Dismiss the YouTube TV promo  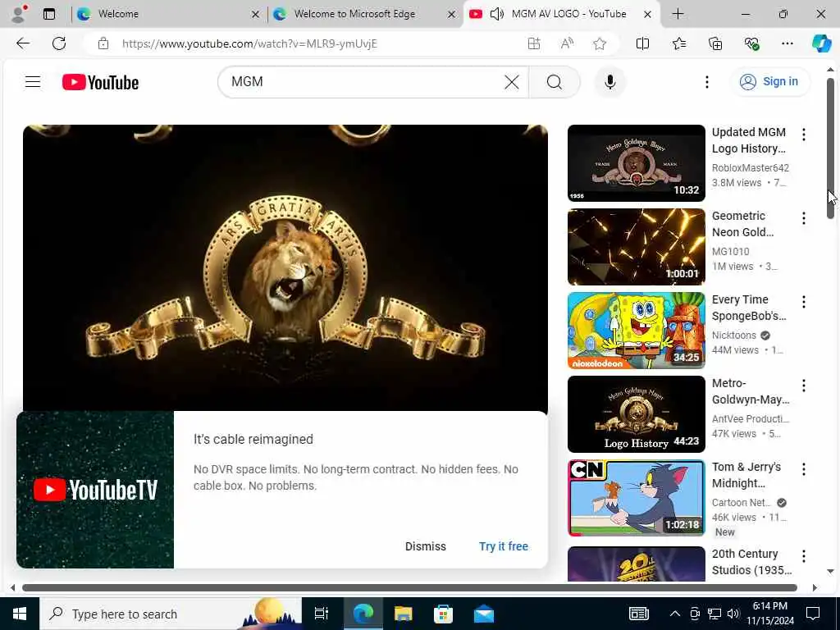coord(426,546)
